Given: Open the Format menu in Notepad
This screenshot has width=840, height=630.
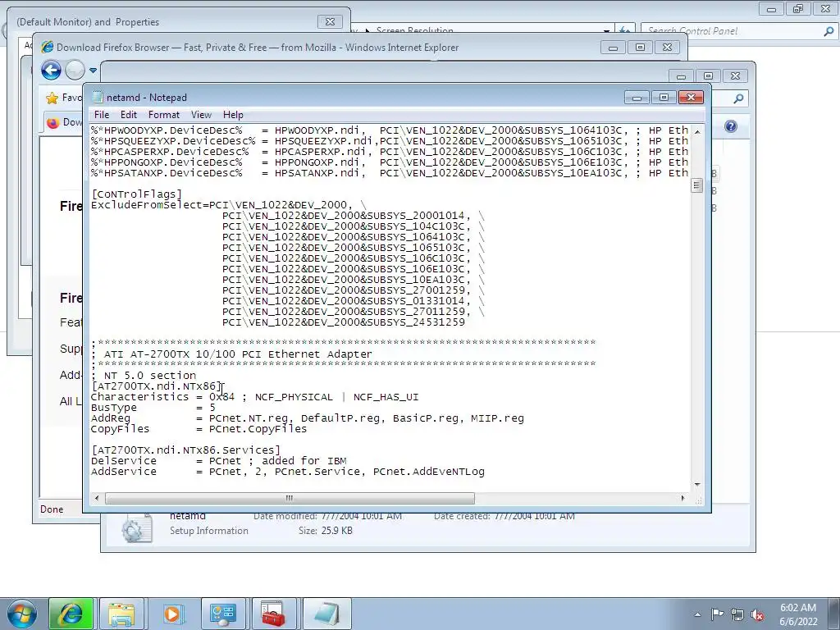Looking at the screenshot, I should point(164,115).
